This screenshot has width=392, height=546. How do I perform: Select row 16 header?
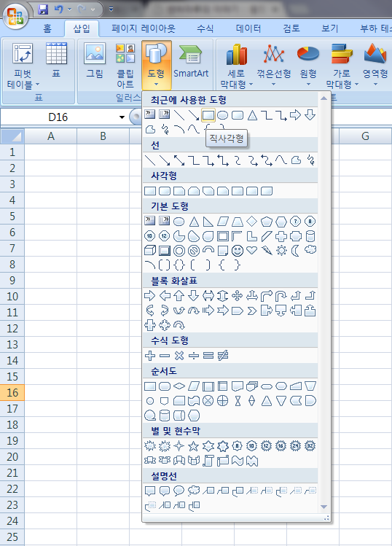coord(12,392)
